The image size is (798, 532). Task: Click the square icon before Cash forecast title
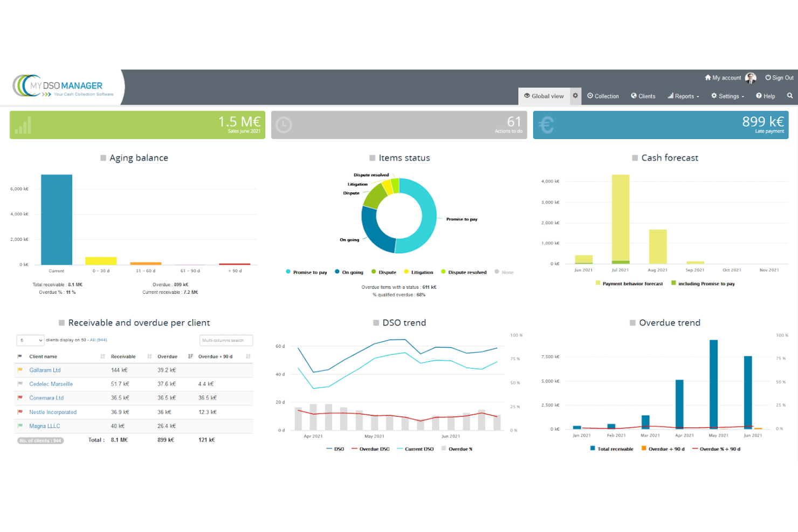pos(635,158)
